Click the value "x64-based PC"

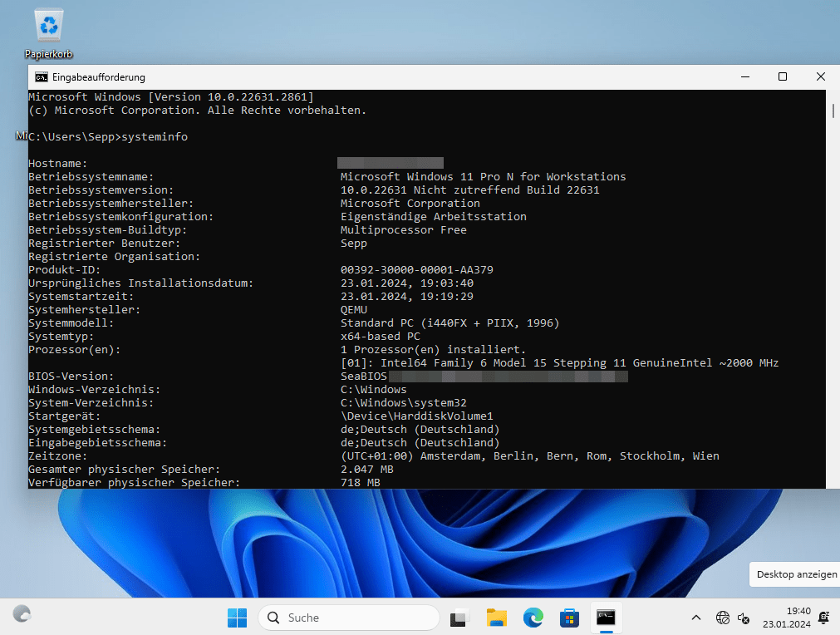click(x=381, y=337)
